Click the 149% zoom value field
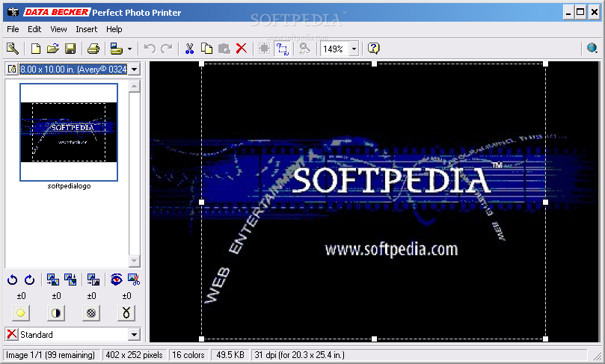 tap(334, 49)
